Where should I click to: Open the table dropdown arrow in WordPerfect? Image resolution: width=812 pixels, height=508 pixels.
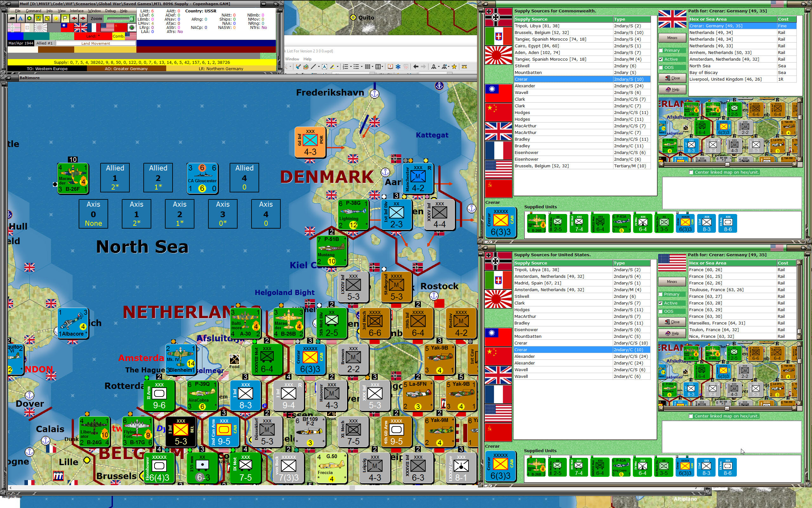(x=383, y=67)
